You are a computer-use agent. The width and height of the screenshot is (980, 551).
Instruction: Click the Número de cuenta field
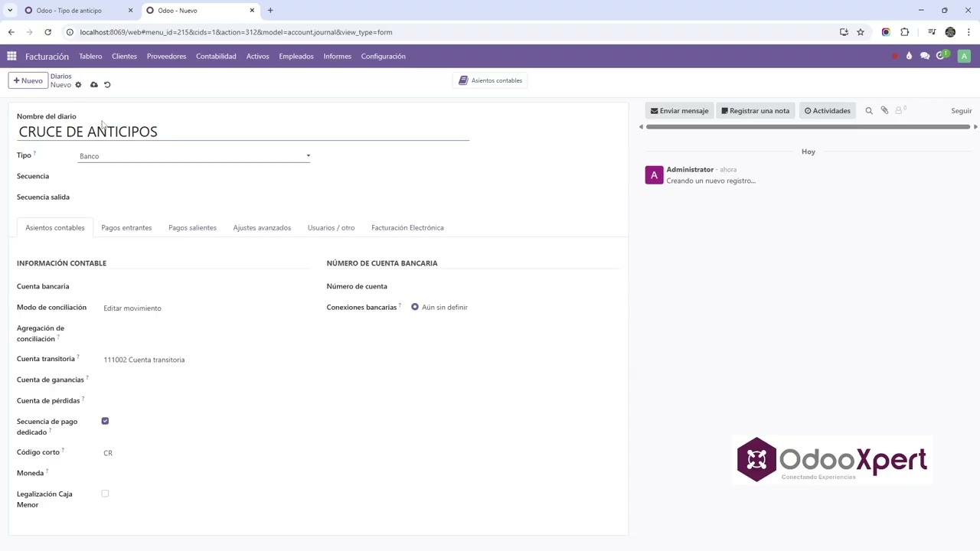516,286
